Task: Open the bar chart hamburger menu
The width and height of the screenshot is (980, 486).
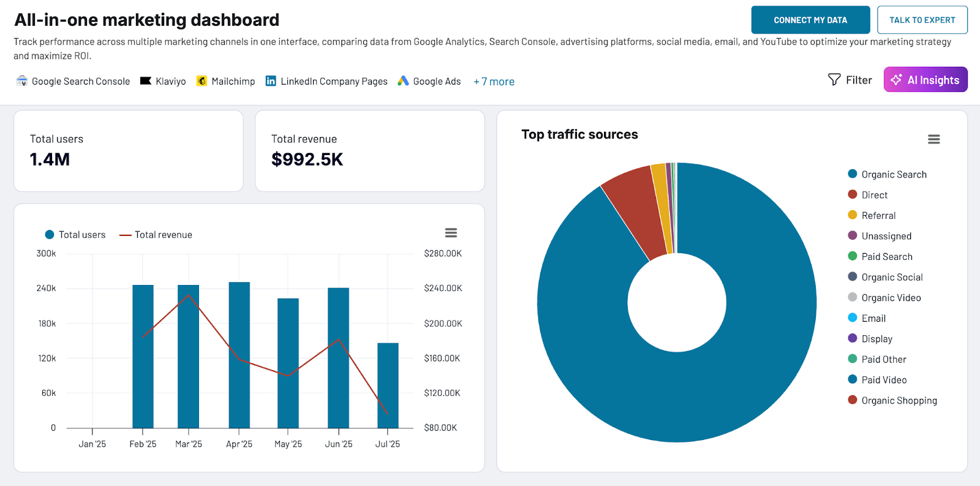Action: coord(451,233)
